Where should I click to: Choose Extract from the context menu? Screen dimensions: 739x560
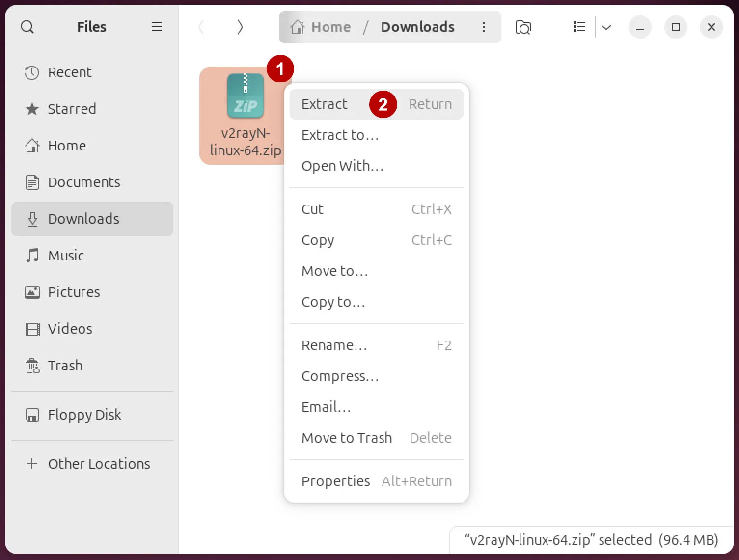click(376, 104)
